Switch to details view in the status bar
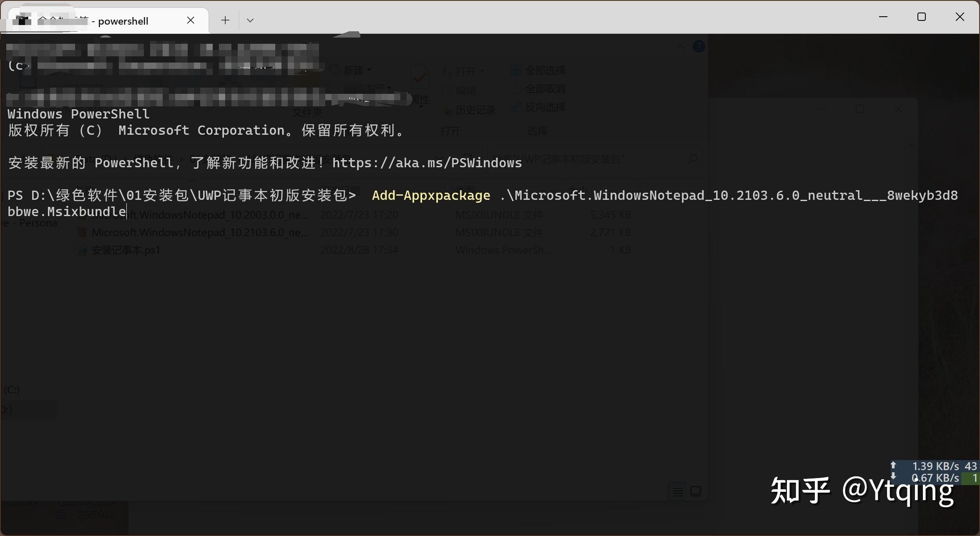 [677, 491]
